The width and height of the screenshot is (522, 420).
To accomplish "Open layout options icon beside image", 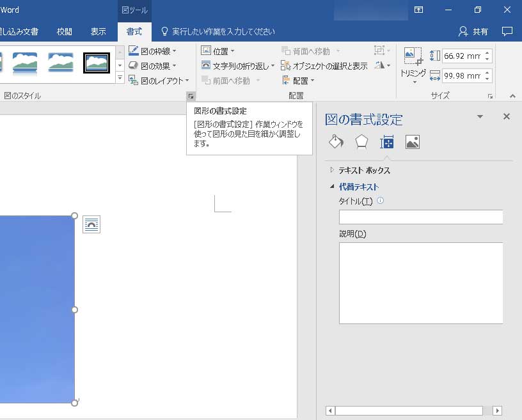I will pos(91,224).
